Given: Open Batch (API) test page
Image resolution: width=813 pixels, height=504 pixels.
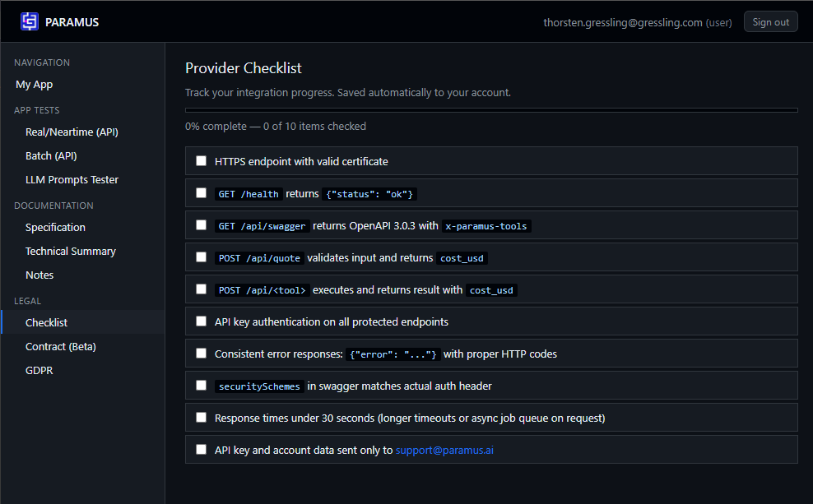Looking at the screenshot, I should point(51,156).
